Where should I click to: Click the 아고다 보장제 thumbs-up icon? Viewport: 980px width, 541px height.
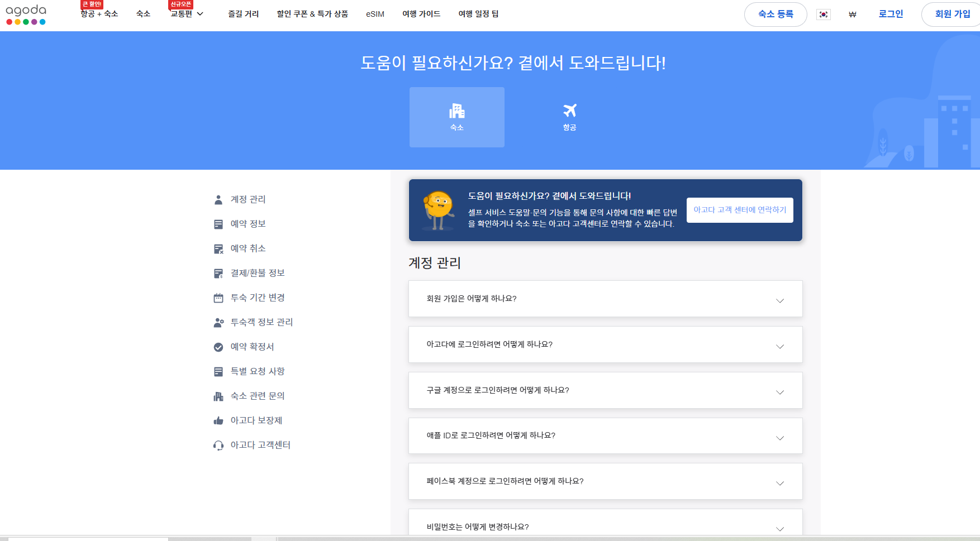click(218, 421)
